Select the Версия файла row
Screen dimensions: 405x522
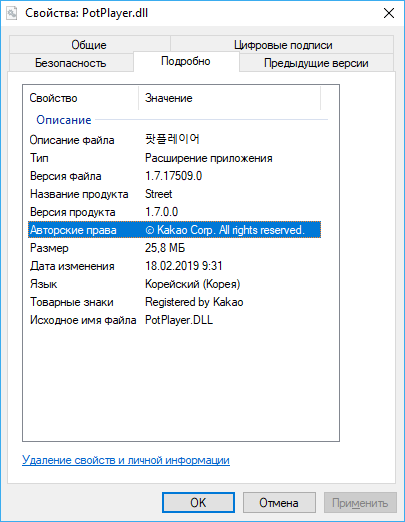pos(174,176)
